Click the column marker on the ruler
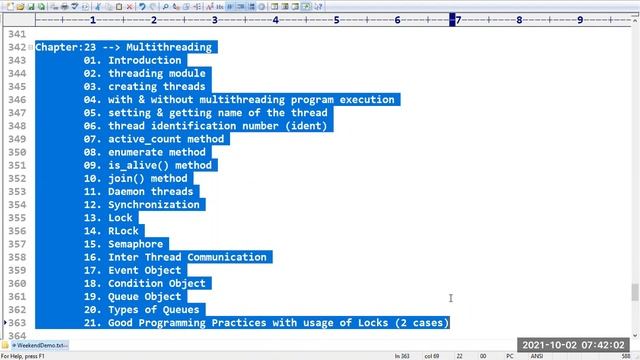This screenshot has width=640, height=360. 452,20
